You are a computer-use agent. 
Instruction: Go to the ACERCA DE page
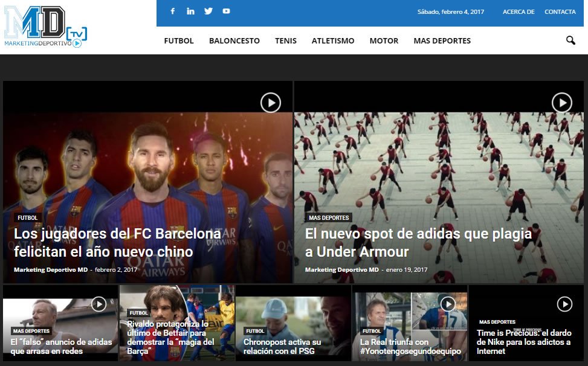(x=519, y=11)
